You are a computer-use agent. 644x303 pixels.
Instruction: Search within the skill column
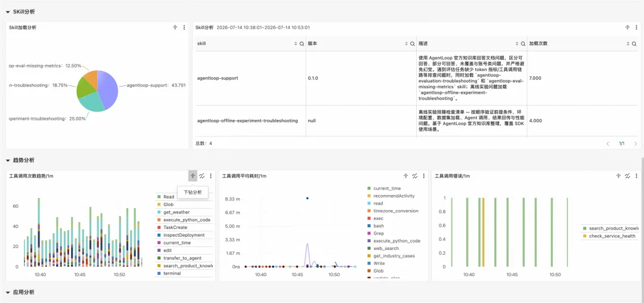[x=302, y=44]
